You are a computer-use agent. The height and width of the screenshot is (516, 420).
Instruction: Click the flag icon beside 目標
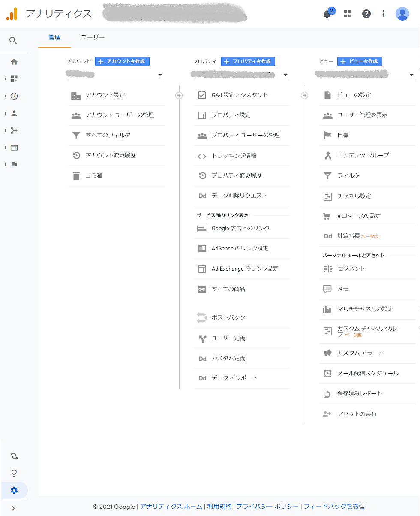(328, 135)
